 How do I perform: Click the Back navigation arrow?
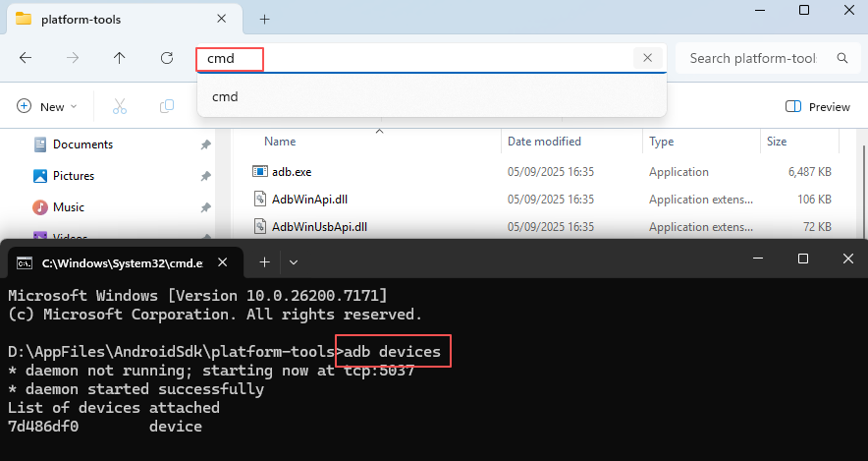(26, 58)
